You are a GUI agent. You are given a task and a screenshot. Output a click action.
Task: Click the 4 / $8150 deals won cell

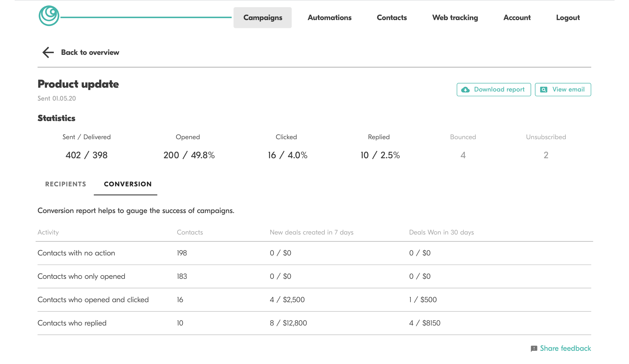[x=425, y=323]
